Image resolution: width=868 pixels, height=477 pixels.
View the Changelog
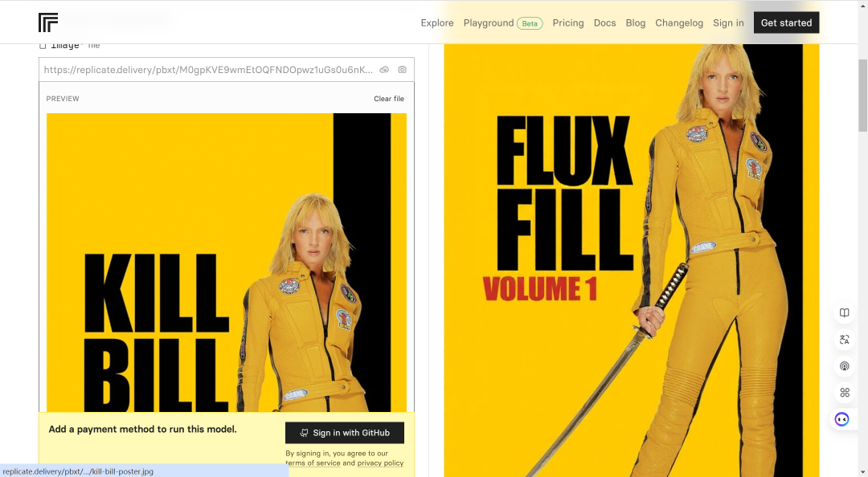tap(679, 22)
